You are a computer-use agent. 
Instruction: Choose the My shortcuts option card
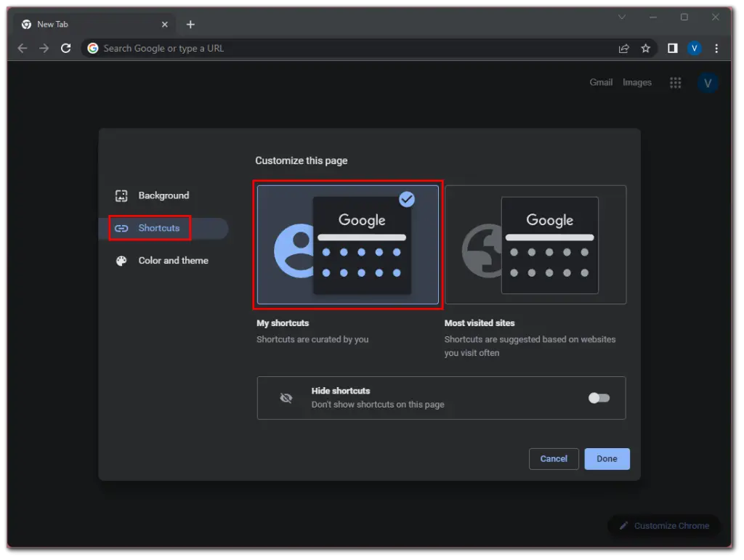(348, 245)
